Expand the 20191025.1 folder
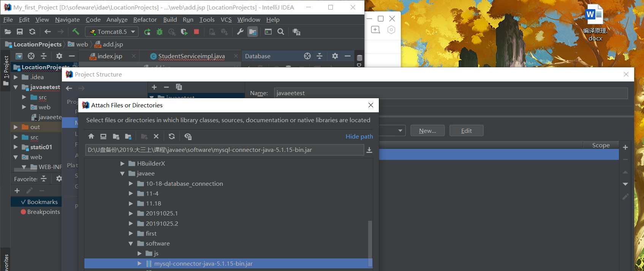The width and height of the screenshot is (644, 271). pyautogui.click(x=131, y=214)
